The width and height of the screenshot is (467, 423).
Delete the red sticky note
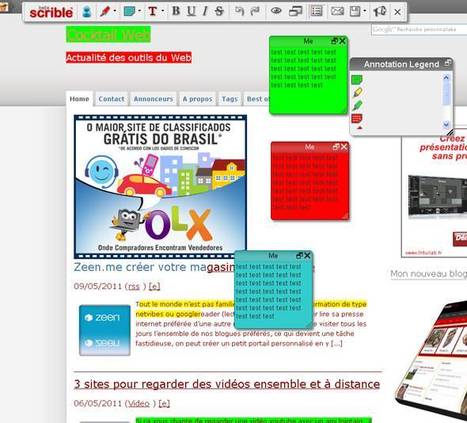pyautogui.click(x=344, y=147)
